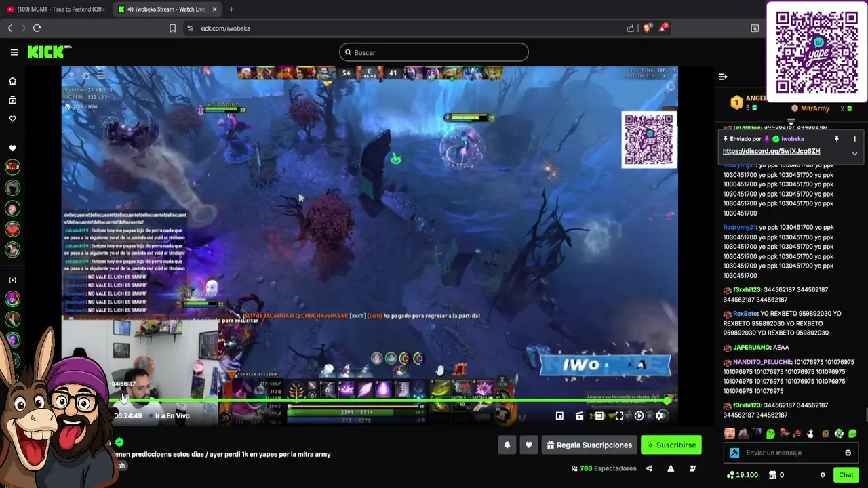Click the notification bell button
This screenshot has width=868, height=488.
click(507, 445)
